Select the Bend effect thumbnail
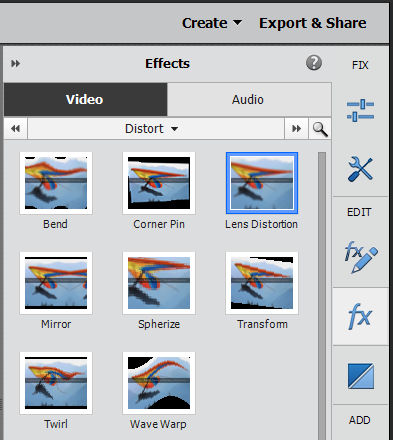393x440 pixels. [56, 183]
